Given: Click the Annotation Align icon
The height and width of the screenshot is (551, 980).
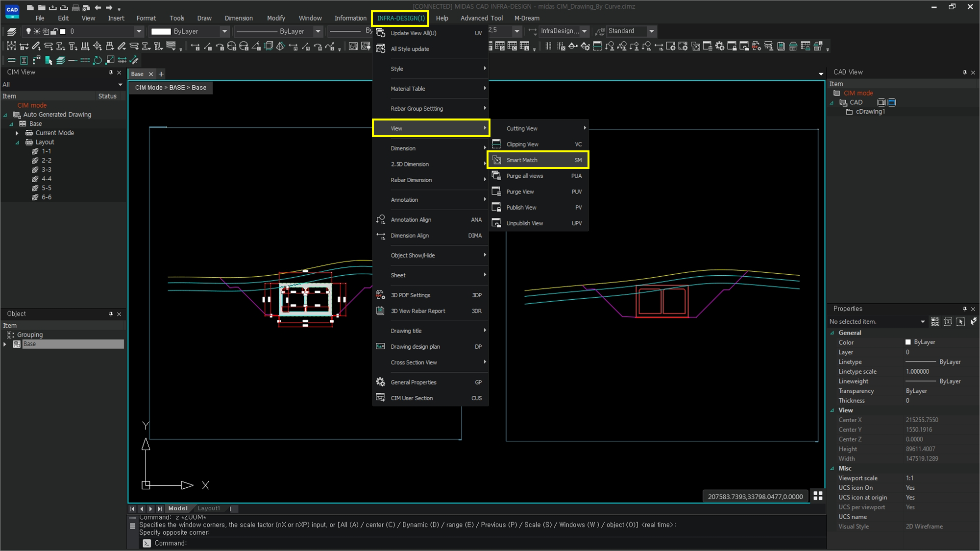Looking at the screenshot, I should click(x=380, y=219).
